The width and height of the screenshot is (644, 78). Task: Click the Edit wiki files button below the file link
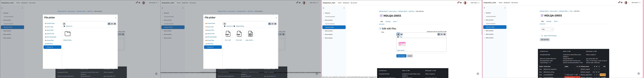tap(545, 40)
